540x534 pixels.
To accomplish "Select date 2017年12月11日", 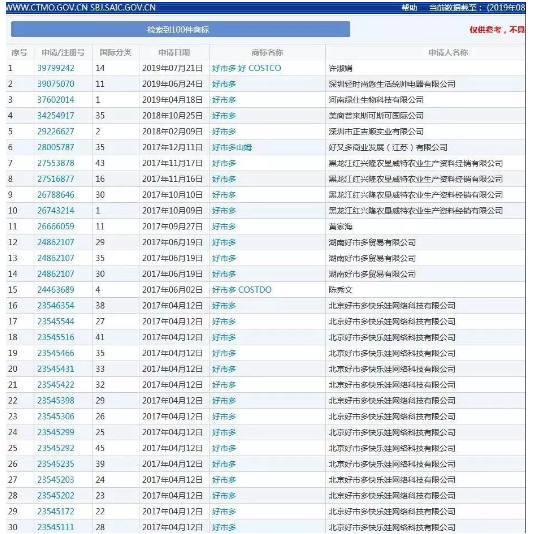I will tap(172, 147).
